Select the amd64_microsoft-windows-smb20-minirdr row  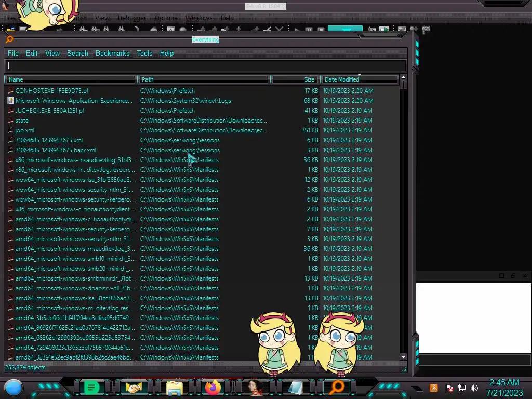point(202,269)
